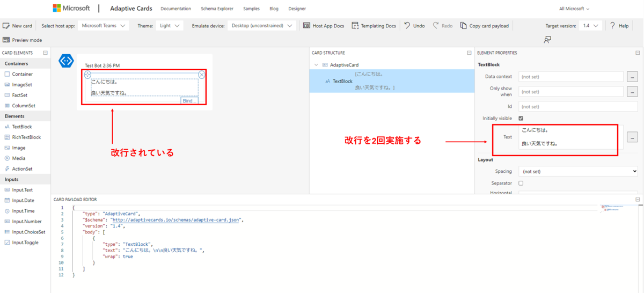Select the Media element
The image size is (644, 293).
(x=25, y=158)
